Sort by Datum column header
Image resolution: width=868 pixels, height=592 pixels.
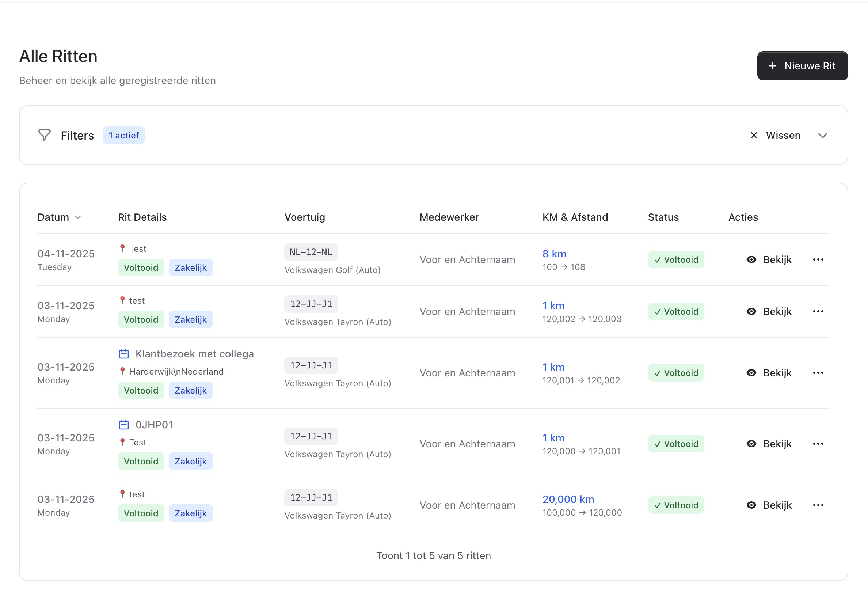[x=59, y=217]
